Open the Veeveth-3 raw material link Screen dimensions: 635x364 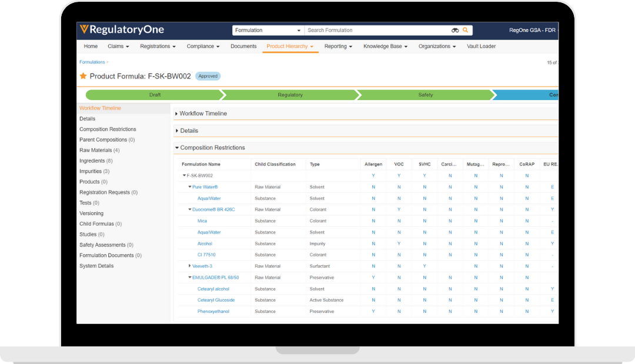click(x=202, y=266)
